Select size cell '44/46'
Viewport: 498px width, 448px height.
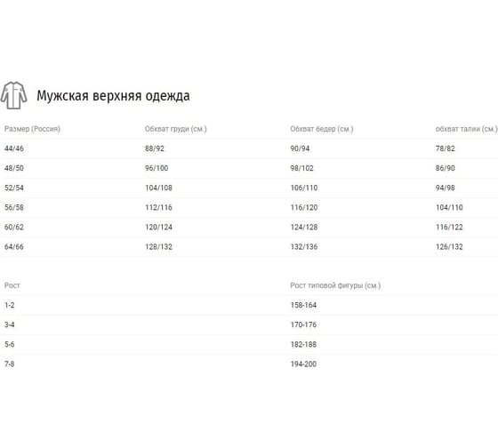pos(14,148)
